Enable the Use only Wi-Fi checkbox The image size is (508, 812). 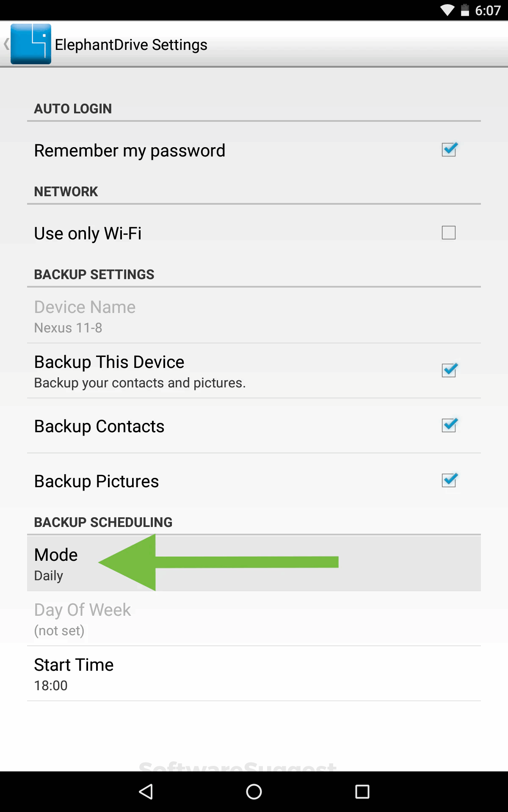coord(449,233)
